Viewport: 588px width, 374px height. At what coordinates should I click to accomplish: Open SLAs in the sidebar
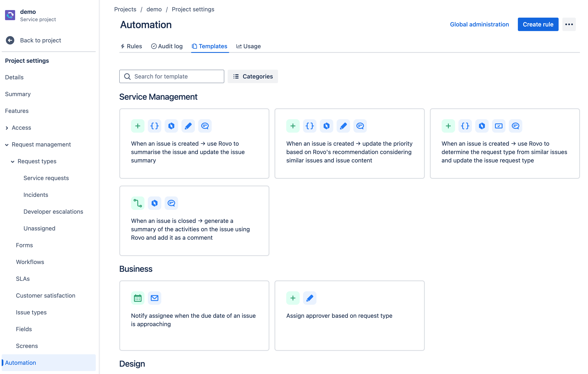point(23,279)
